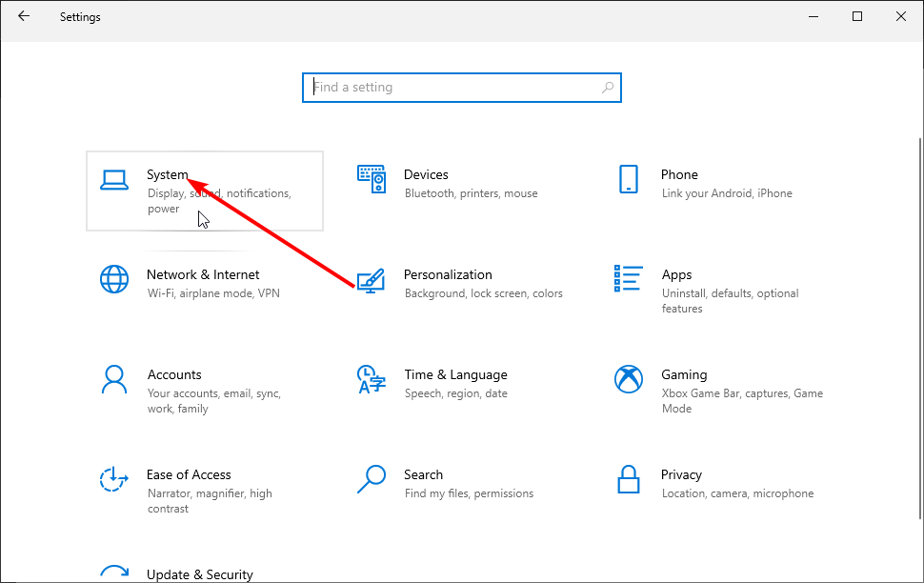This screenshot has height=583, width=924.
Task: Click 'Location, camera, microphone' description
Action: 737,493
